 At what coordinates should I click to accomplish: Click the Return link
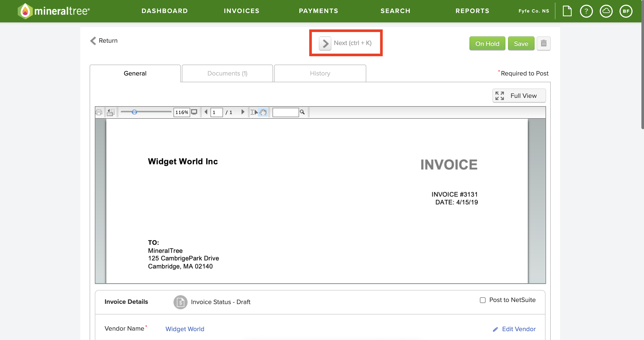pos(108,41)
